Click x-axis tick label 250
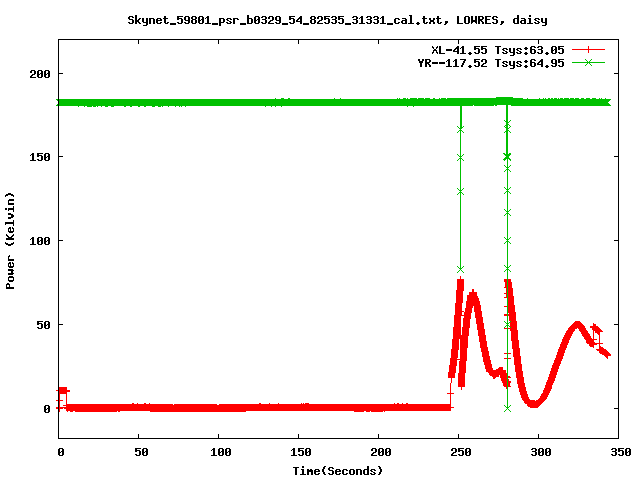Screen dimensions: 640x480 pos(460,452)
